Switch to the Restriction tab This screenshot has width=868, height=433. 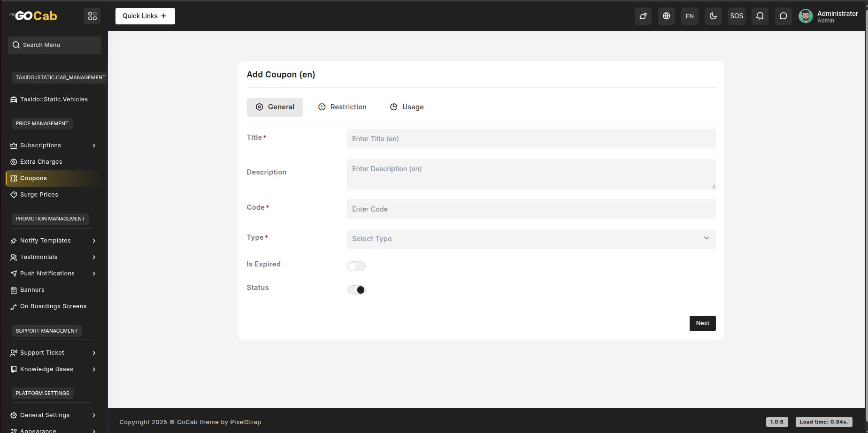click(x=342, y=107)
